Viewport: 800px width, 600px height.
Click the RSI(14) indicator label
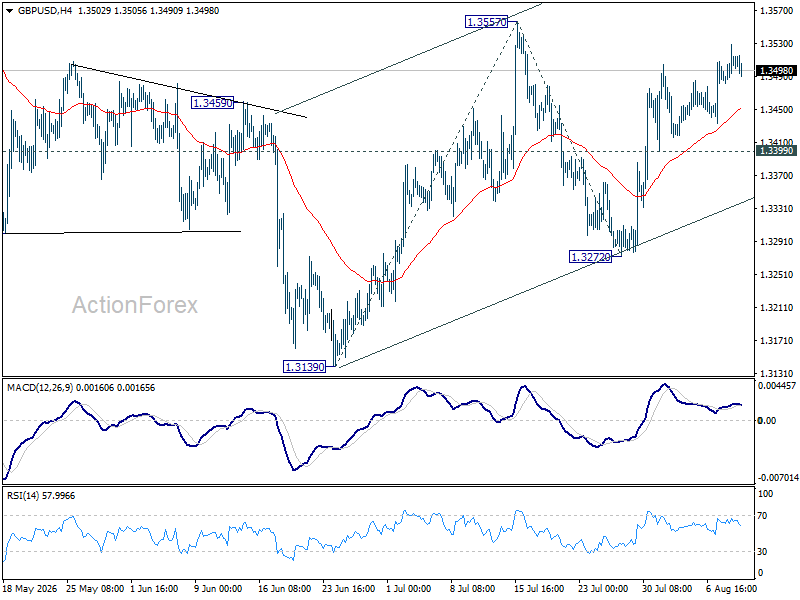pos(22,496)
